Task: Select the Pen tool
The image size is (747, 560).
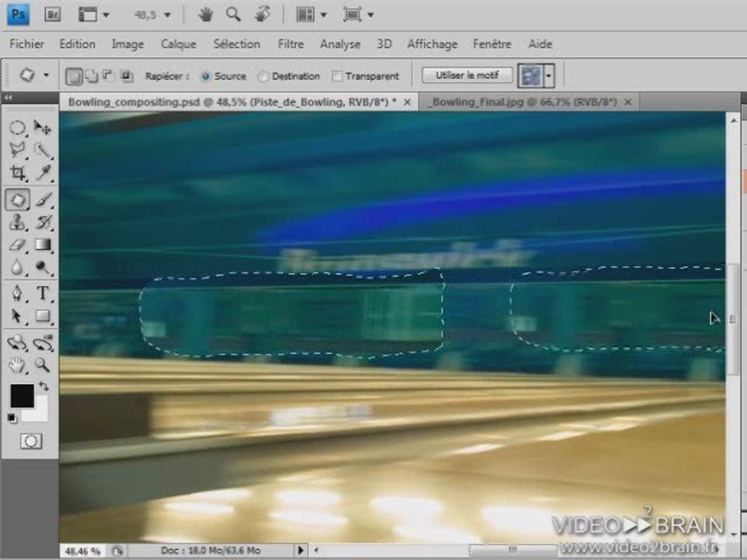Action: (18, 292)
